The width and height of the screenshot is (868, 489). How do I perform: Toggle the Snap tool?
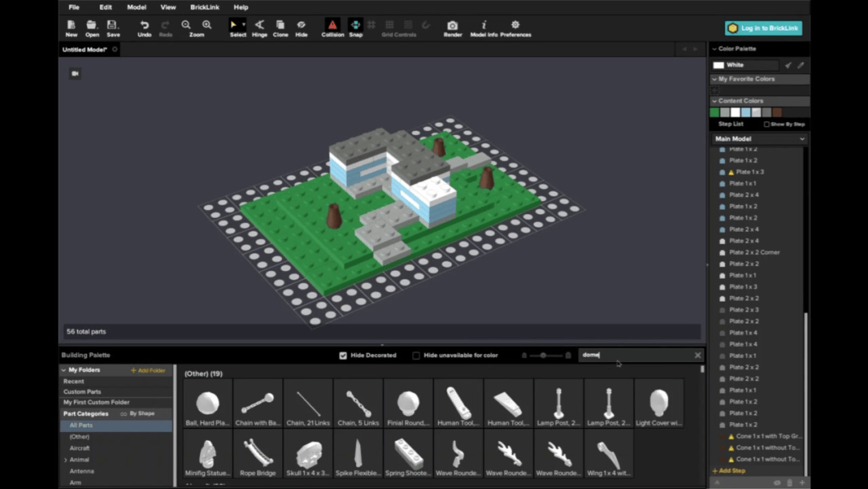355,28
